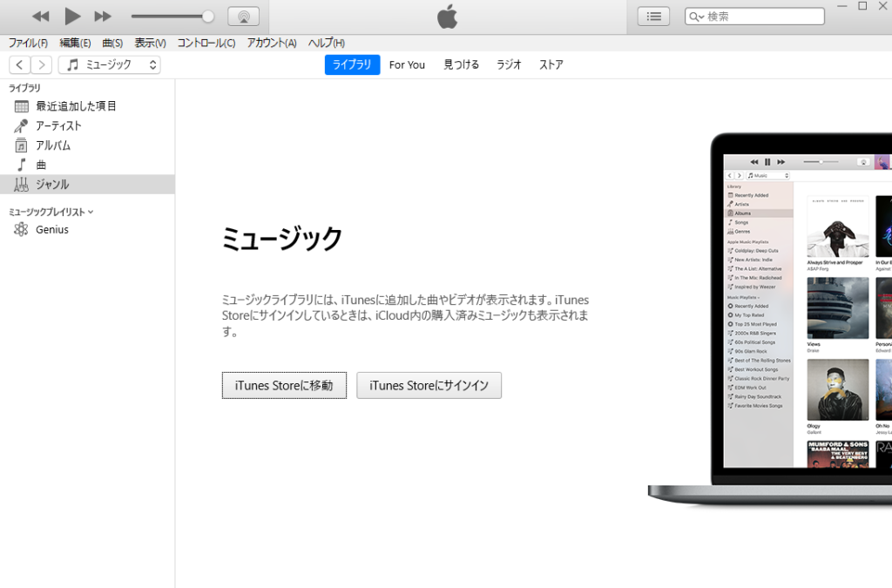Open the ミュージック media type dropdown

(109, 64)
